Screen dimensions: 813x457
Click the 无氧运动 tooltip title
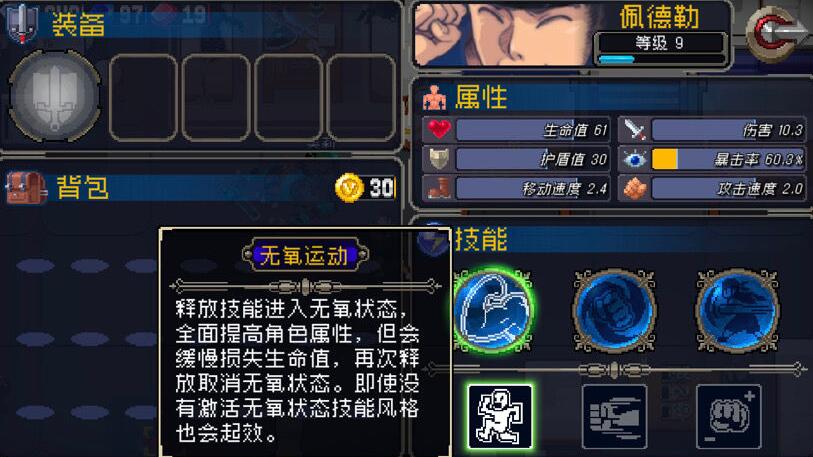tap(305, 255)
